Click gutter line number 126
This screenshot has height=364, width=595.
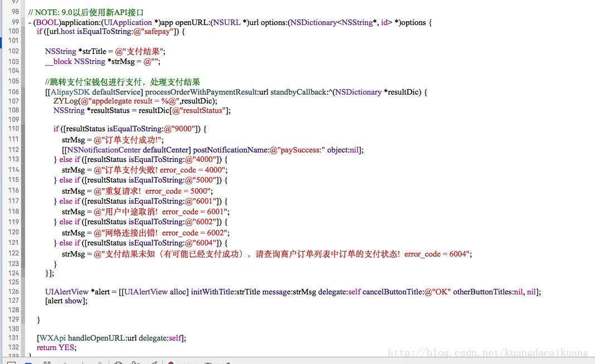(13, 291)
